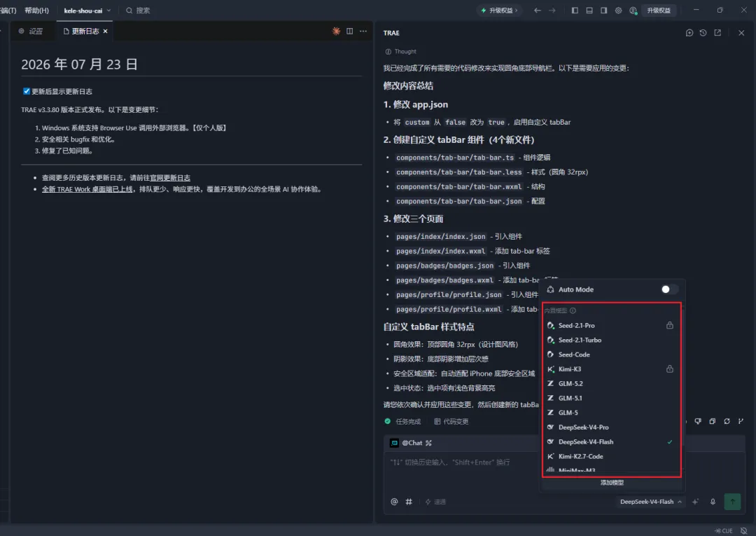
Task: Click the @Chat agent selector
Action: (x=411, y=443)
